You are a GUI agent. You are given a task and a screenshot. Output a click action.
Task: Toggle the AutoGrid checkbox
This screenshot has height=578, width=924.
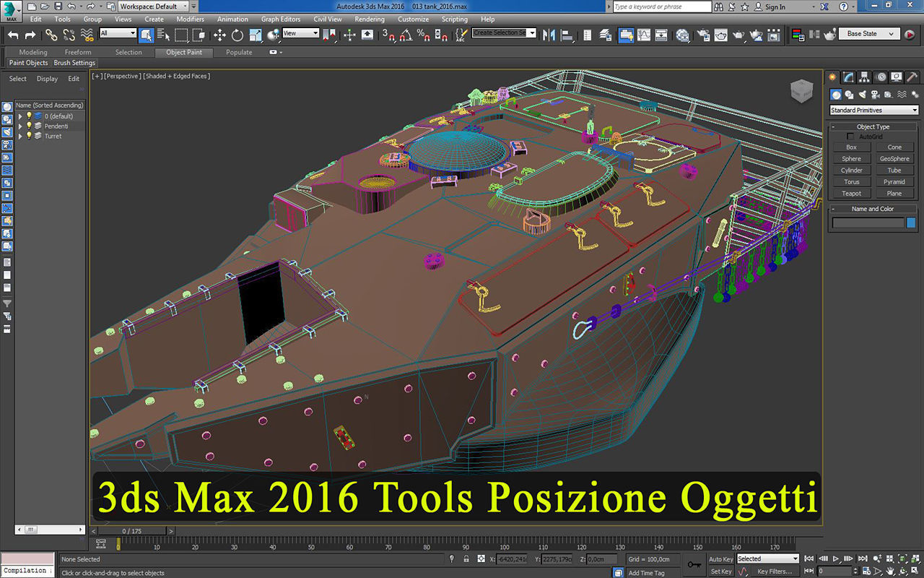850,137
